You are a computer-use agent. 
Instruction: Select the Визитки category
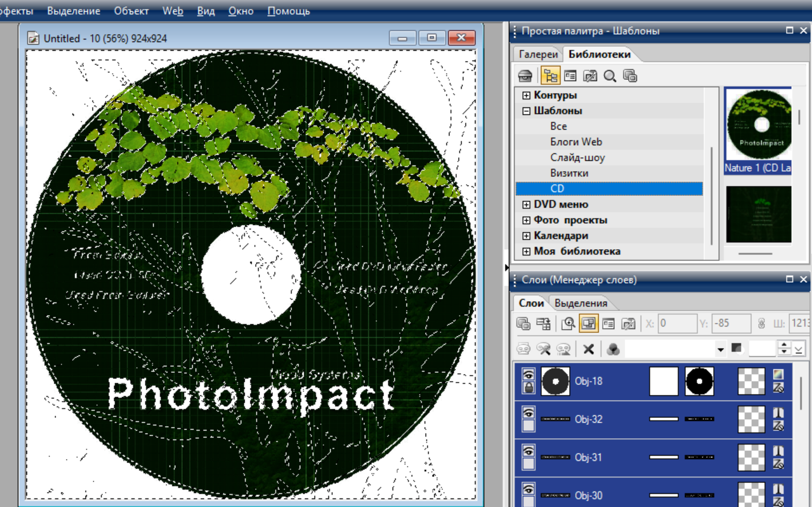(569, 173)
